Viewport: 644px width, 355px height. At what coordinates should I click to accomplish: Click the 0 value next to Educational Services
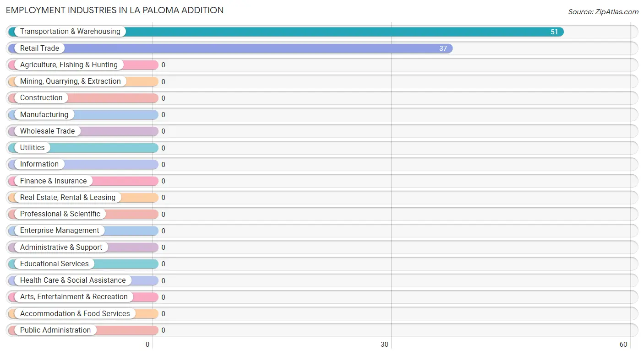(x=163, y=264)
